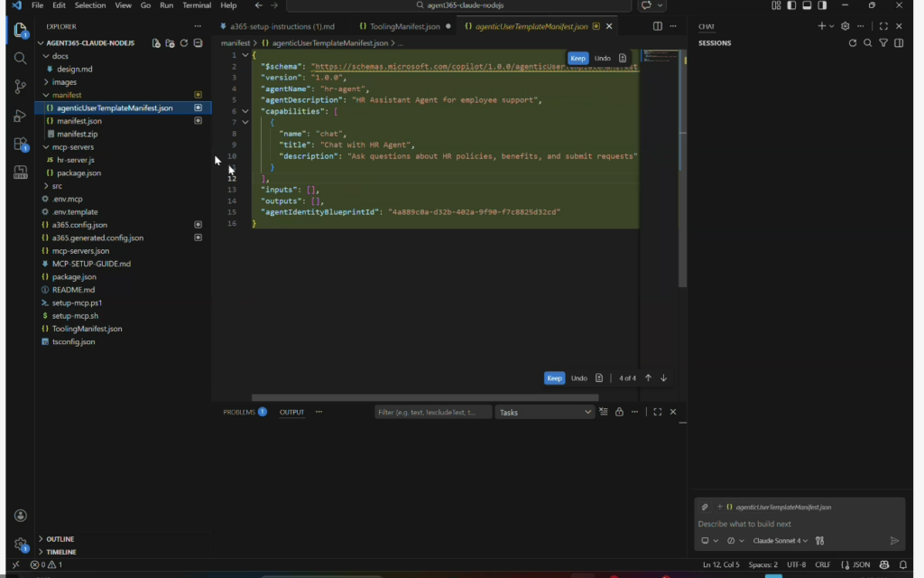Click the output filter text field
The height and width of the screenshot is (578, 924).
pos(433,412)
